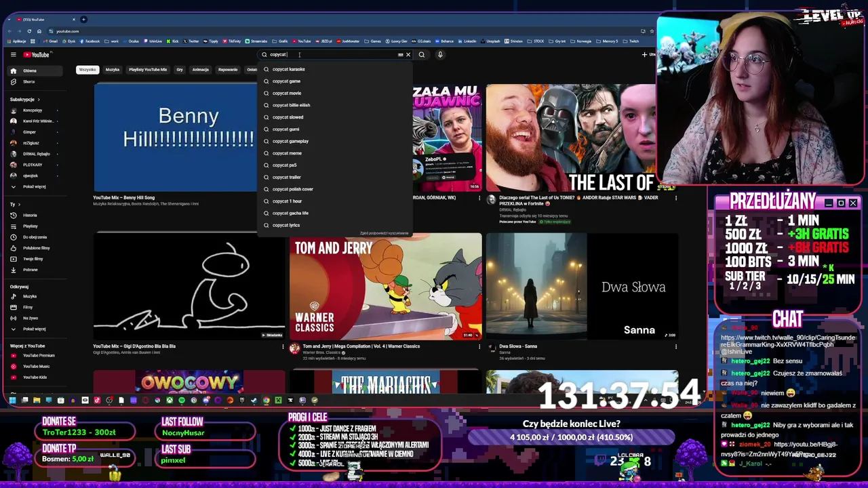
Task: Open the 'Dwa Słowa - Sanna' thumbnail
Action: [x=582, y=286]
